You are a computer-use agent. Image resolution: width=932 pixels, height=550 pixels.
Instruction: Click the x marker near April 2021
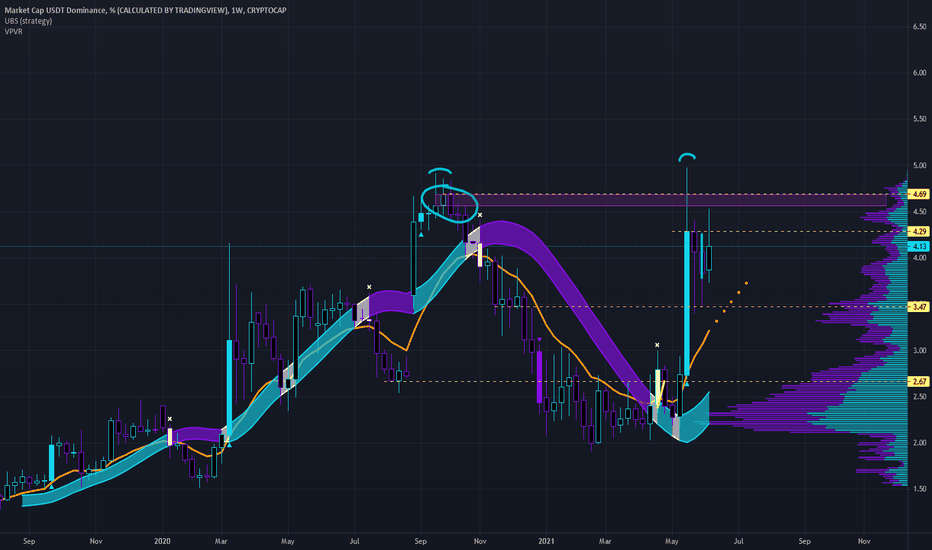pos(657,345)
